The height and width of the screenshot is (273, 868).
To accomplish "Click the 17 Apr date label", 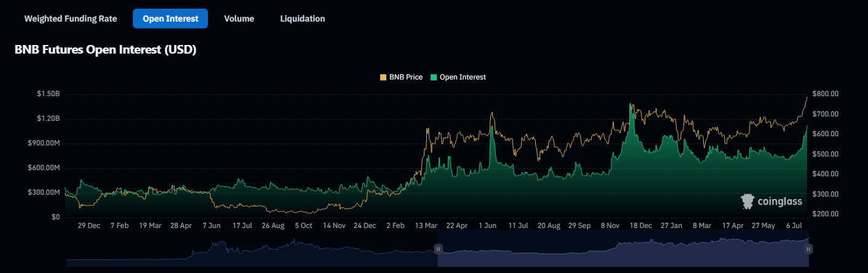I will 733,226.
